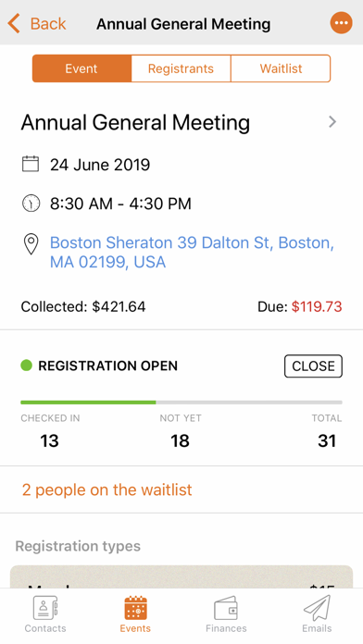This screenshot has height=644, width=363.
Task: View the 2 people on the waitlist
Action: tap(106, 489)
